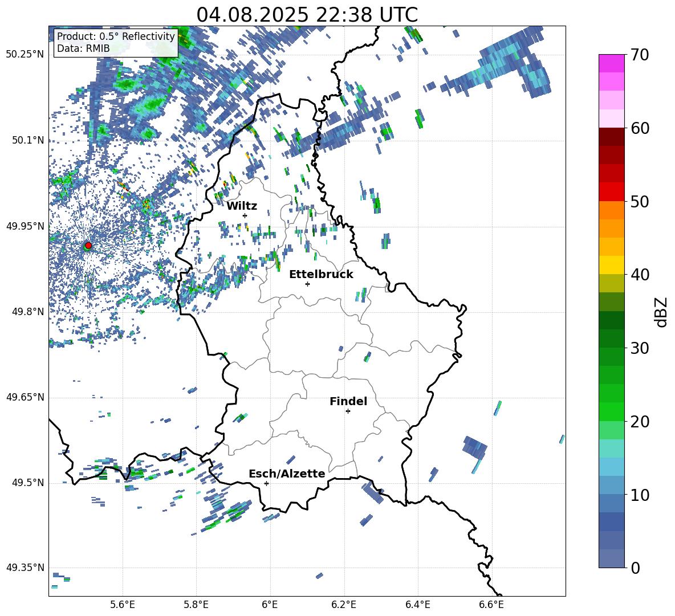Click the Data: RMIB text
This screenshot has height=616, width=675.
click(x=83, y=48)
